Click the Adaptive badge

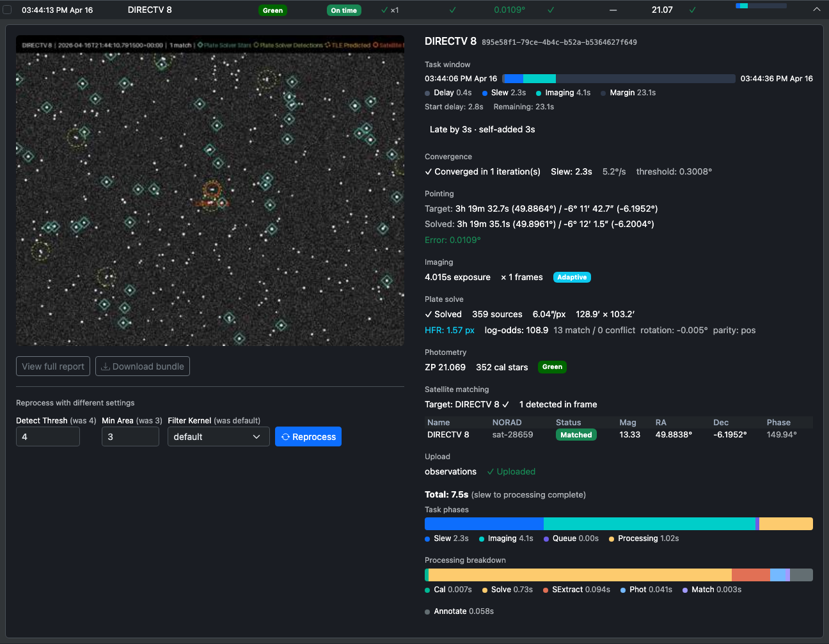pos(572,277)
